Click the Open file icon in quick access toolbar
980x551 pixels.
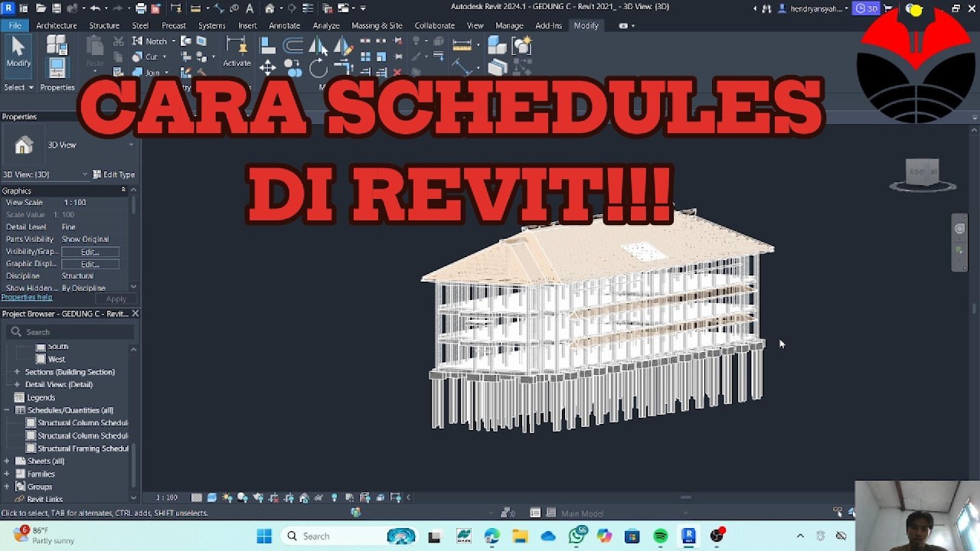coord(41,8)
